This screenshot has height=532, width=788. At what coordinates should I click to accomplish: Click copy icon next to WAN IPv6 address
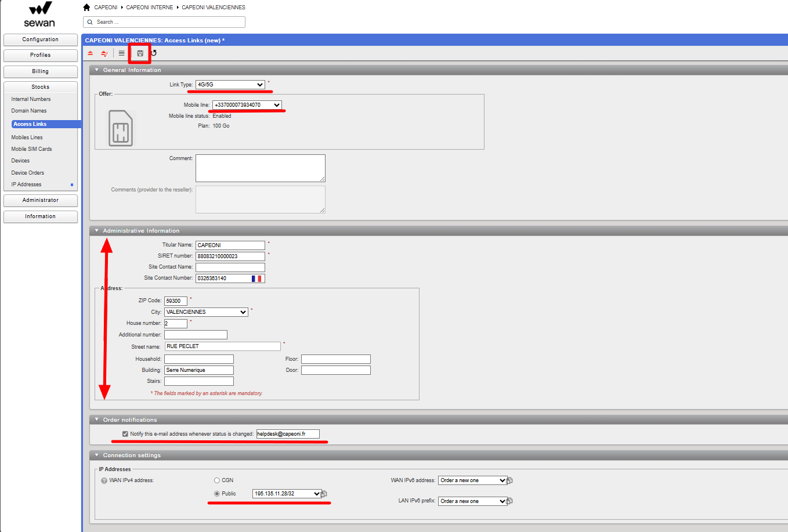tap(510, 480)
